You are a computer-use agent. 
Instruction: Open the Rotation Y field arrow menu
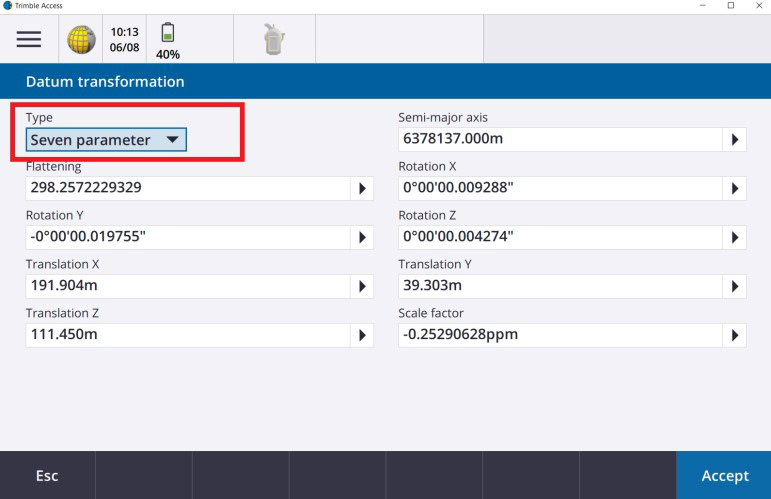[x=362, y=237]
